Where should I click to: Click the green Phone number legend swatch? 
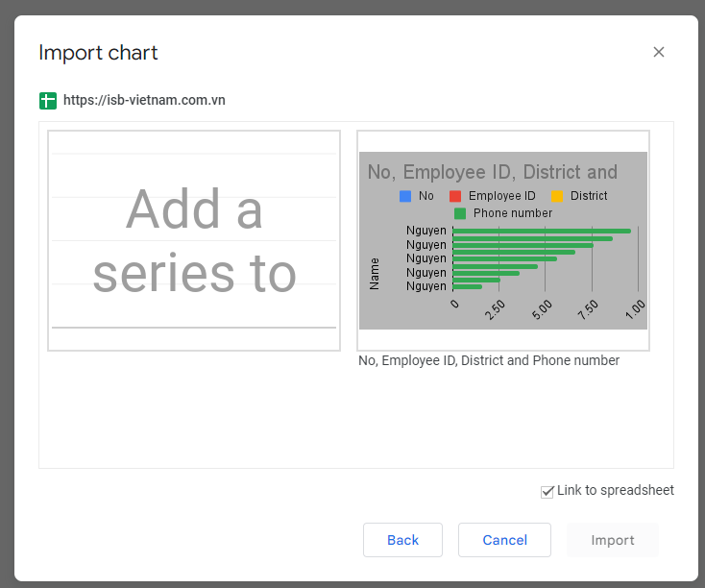460,213
